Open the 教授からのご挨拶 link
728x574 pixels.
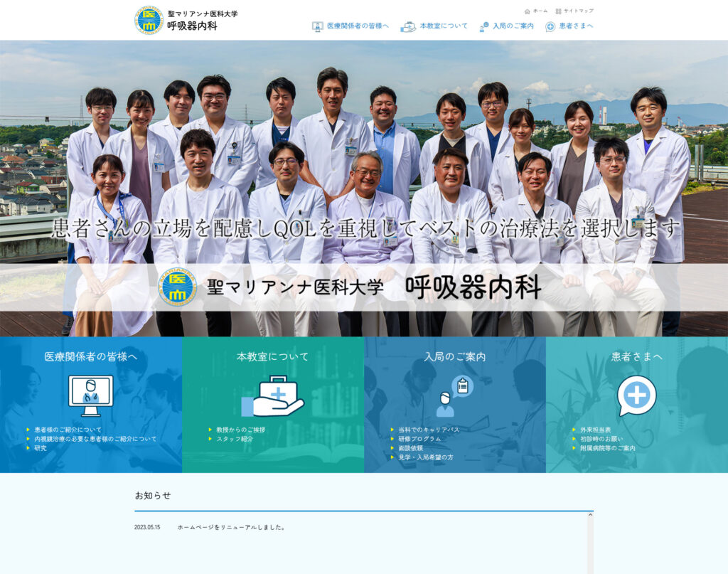(240, 430)
